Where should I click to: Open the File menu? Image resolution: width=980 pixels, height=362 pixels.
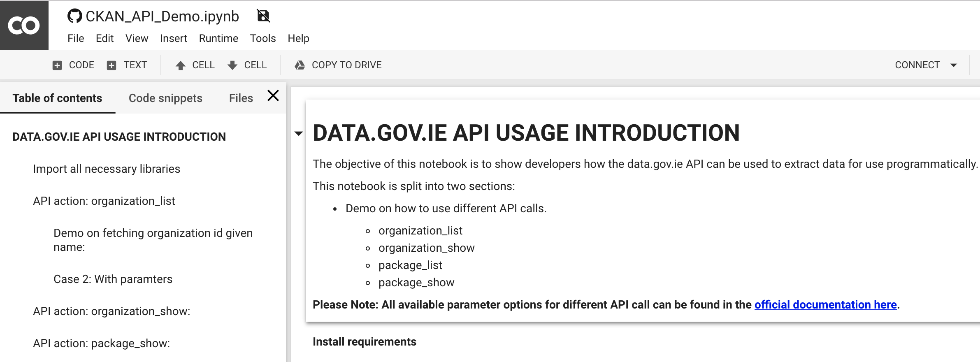[x=76, y=38]
